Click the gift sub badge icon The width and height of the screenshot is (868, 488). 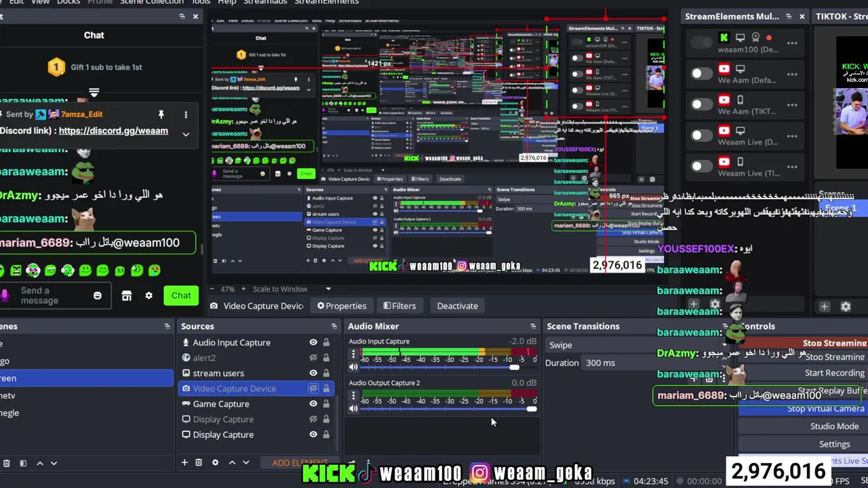(x=56, y=67)
